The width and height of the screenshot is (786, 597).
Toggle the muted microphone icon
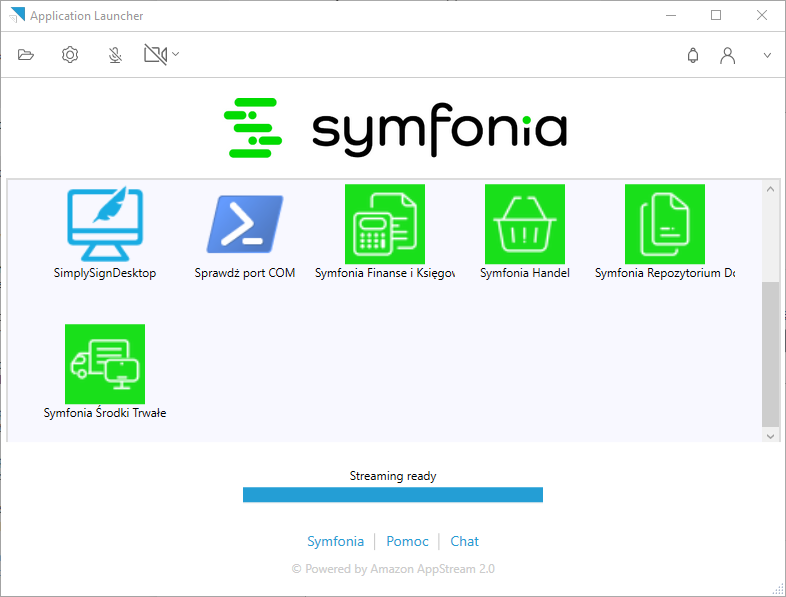click(x=115, y=55)
